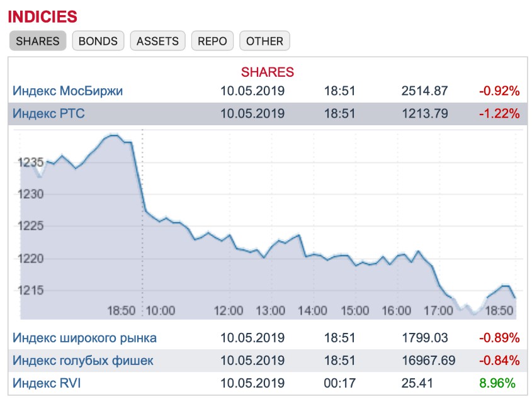
Task: Click the -1.22% change for Индекс РТС
Action: 499,114
